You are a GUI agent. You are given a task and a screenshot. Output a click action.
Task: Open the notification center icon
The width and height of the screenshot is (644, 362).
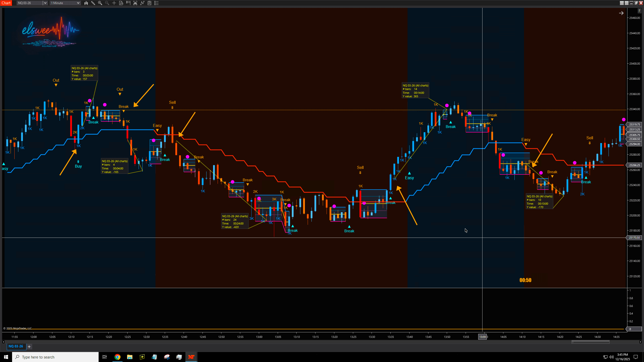[x=636, y=357]
